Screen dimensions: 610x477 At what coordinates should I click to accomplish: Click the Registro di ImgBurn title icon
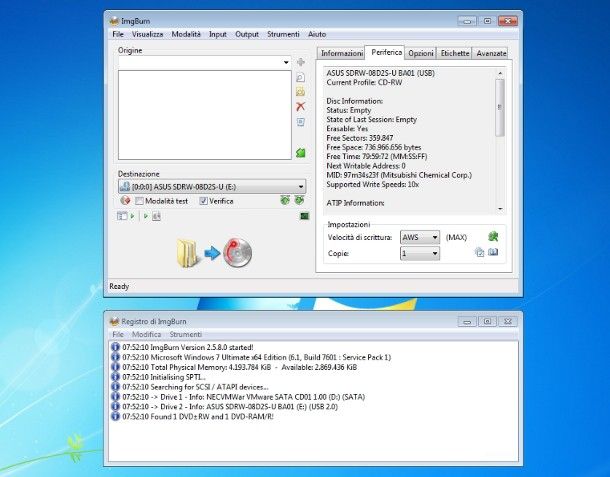click(114, 321)
